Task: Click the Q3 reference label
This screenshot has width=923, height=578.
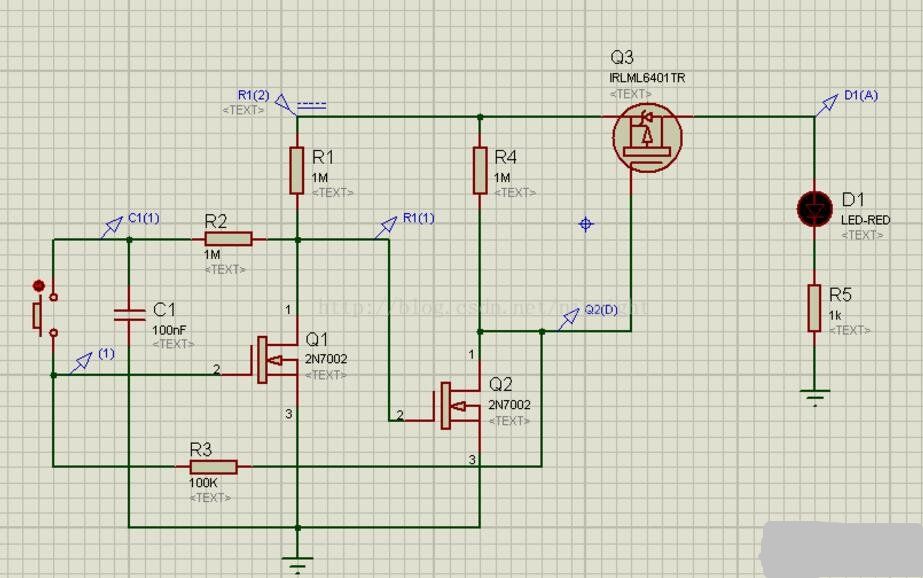Action: pyautogui.click(x=622, y=57)
